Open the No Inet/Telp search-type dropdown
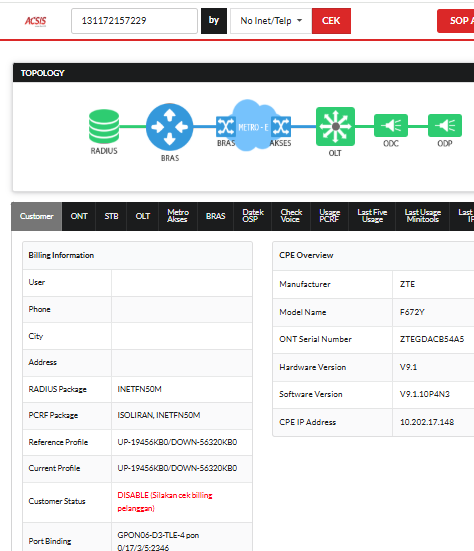The image size is (474, 551). (x=271, y=21)
